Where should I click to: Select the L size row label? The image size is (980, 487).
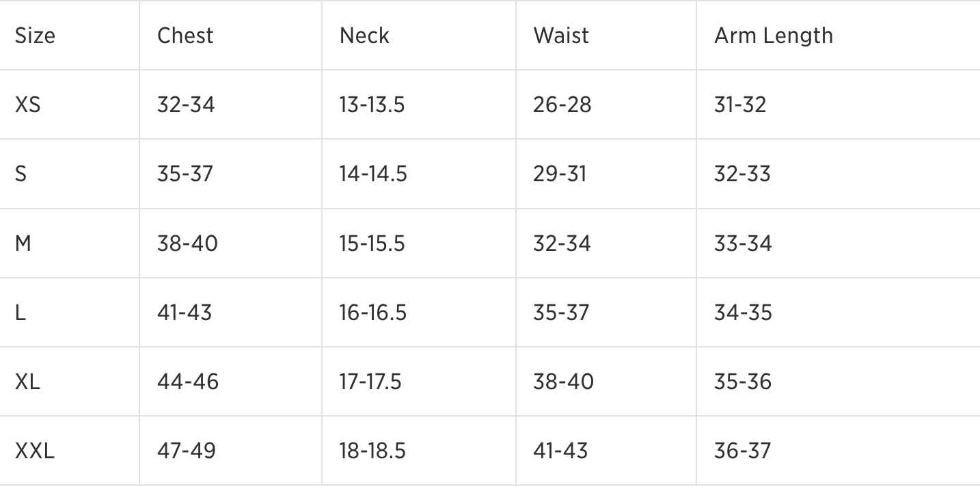click(21, 313)
